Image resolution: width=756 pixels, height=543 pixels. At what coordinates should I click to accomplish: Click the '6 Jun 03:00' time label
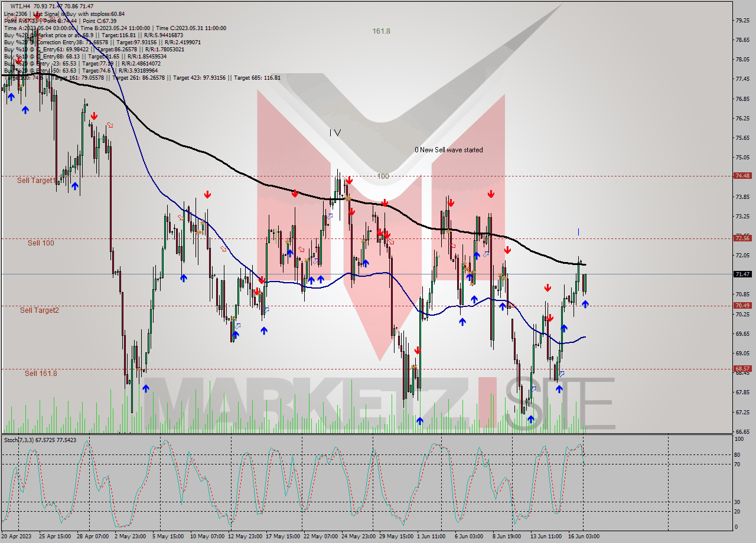click(x=469, y=537)
